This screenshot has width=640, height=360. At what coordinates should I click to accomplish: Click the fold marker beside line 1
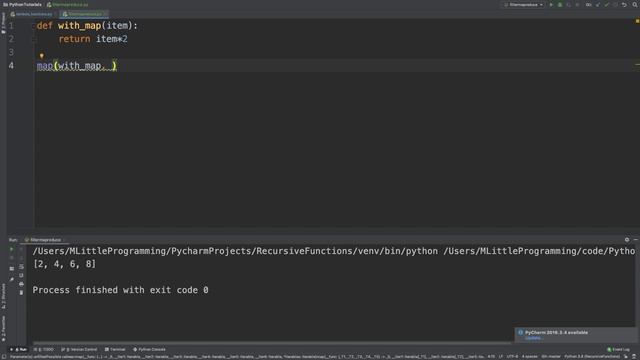(34, 26)
